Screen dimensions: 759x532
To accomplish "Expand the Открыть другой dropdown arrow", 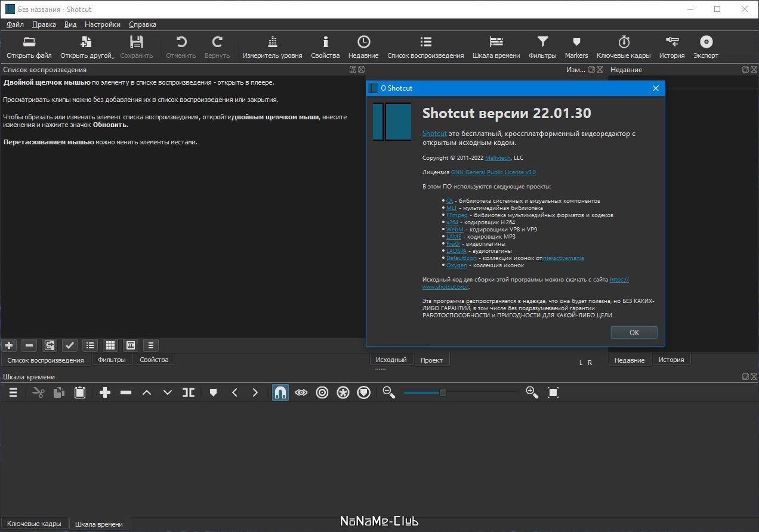I will [x=112, y=57].
